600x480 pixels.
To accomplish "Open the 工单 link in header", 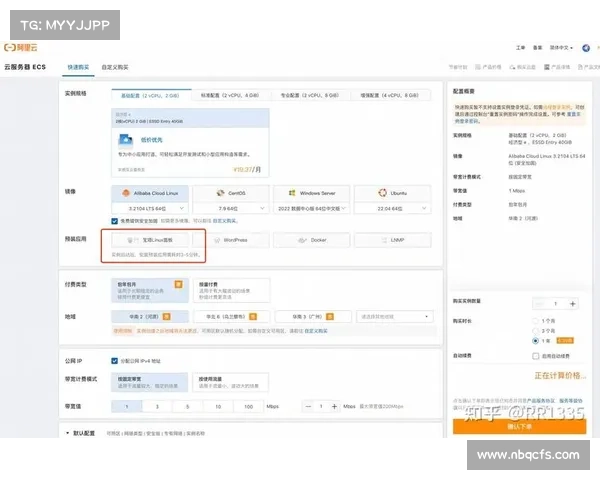I will 520,48.
